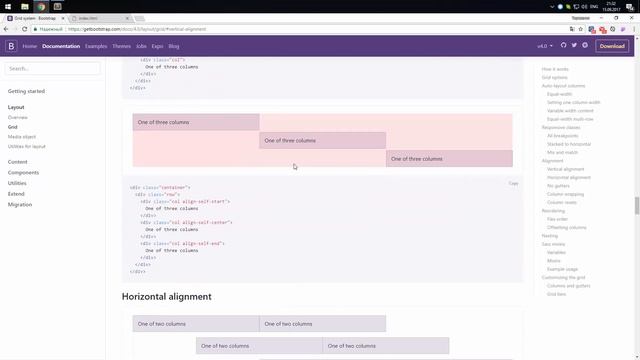Click the translate page icon in address bar
This screenshot has width=640, height=360.
click(572, 29)
